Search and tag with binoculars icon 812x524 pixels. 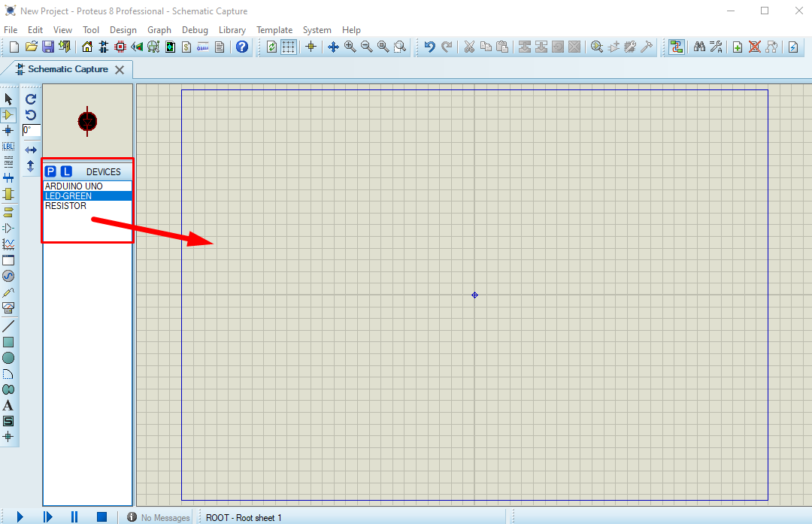700,47
